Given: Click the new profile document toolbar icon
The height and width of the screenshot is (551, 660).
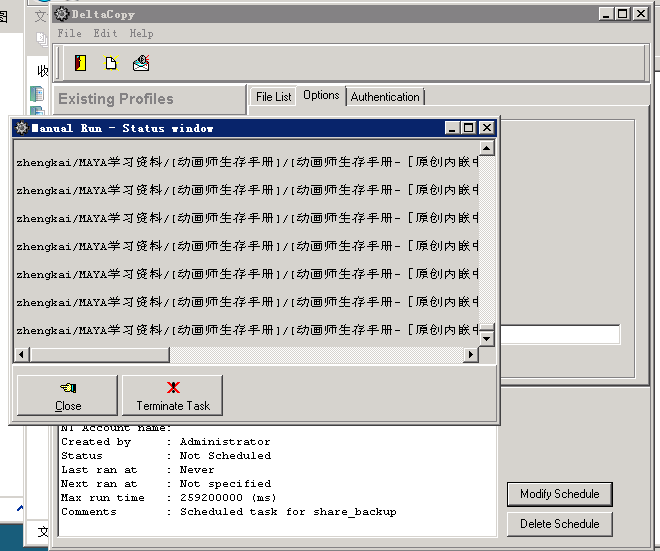Looking at the screenshot, I should coord(111,63).
